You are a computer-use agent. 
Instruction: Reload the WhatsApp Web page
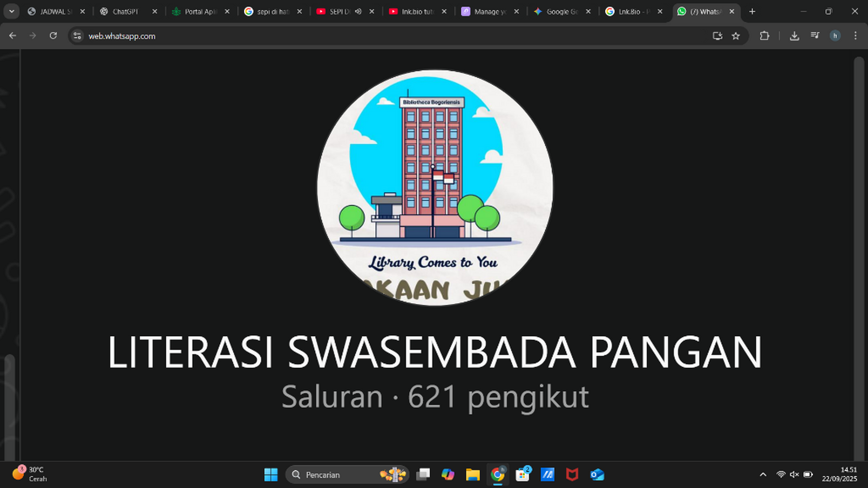[53, 36]
